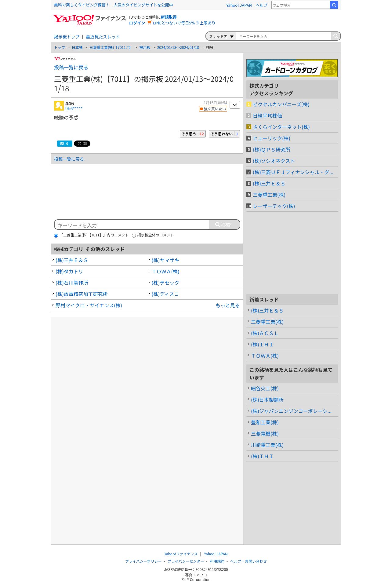Click the 日本株 breadcrumb

pyautogui.click(x=77, y=48)
